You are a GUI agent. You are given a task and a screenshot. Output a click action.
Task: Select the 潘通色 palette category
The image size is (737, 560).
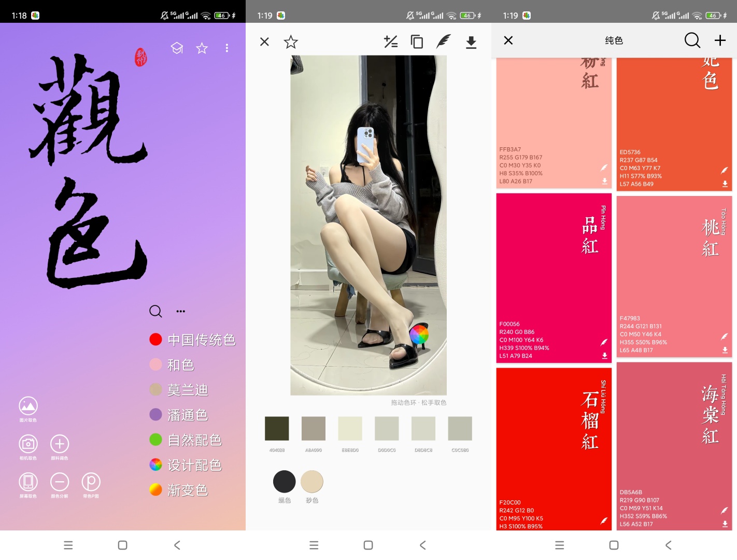coord(179,415)
